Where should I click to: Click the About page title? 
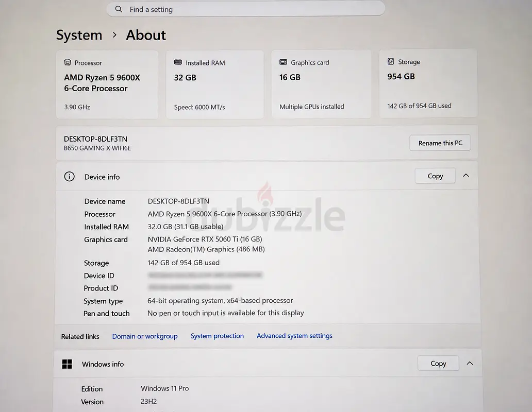point(146,35)
